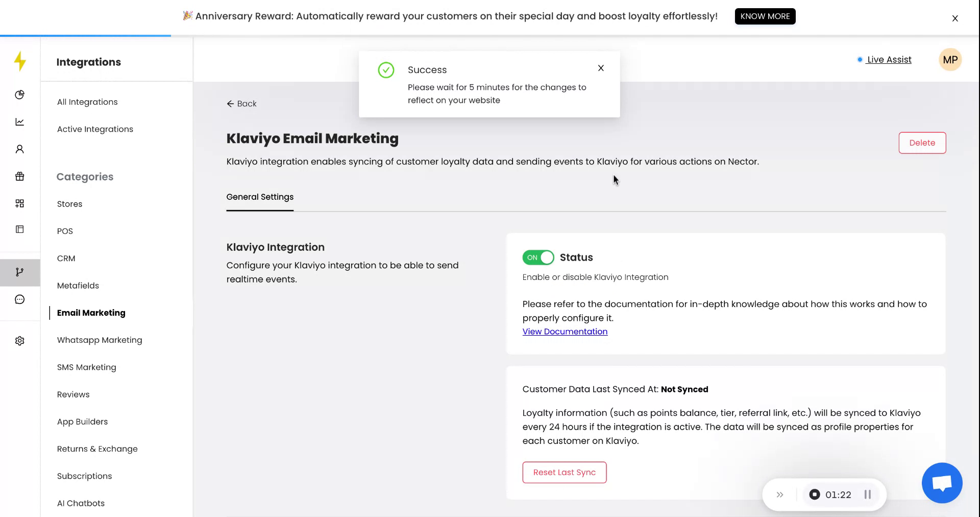This screenshot has width=980, height=517.
Task: Open the line graph analytics icon
Action: click(20, 122)
